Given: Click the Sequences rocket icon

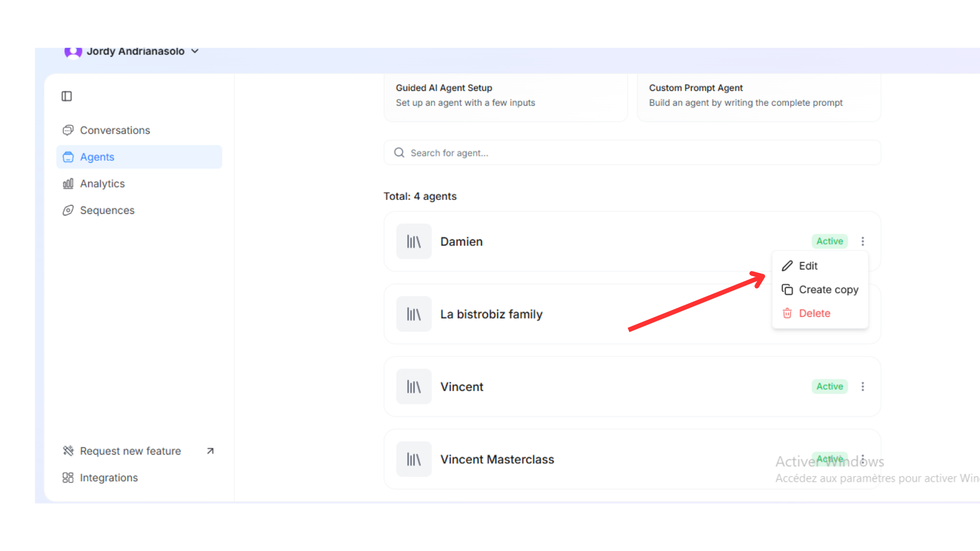Looking at the screenshot, I should click(x=68, y=211).
